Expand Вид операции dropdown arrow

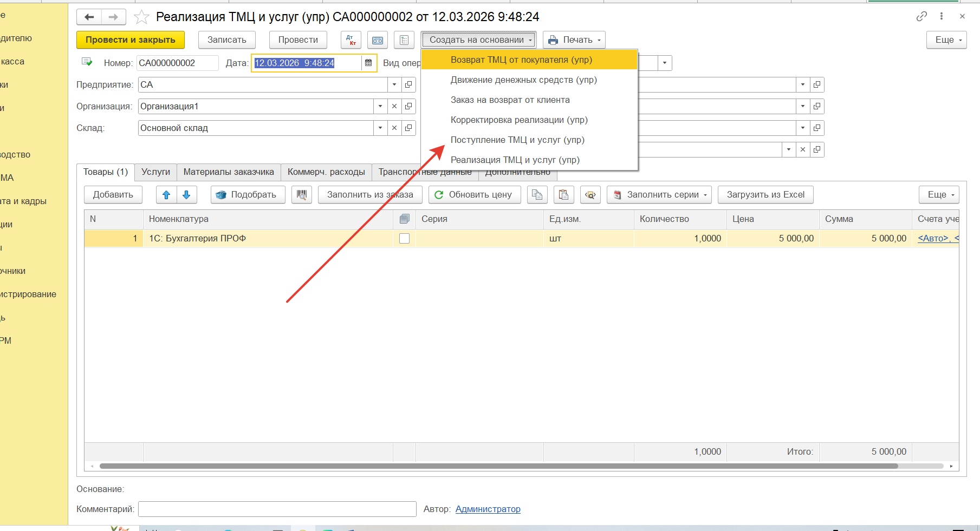(665, 63)
